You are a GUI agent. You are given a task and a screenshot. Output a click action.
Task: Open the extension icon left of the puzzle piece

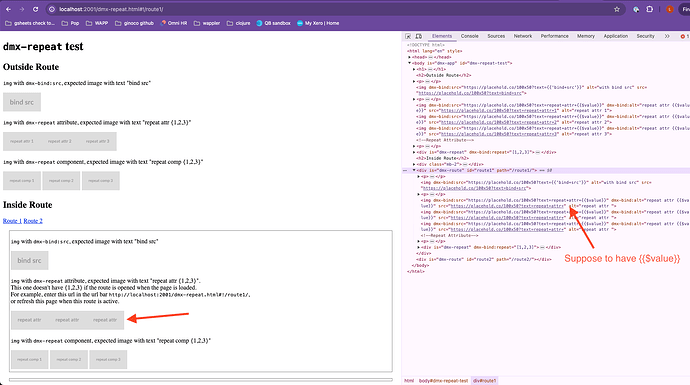pos(636,9)
